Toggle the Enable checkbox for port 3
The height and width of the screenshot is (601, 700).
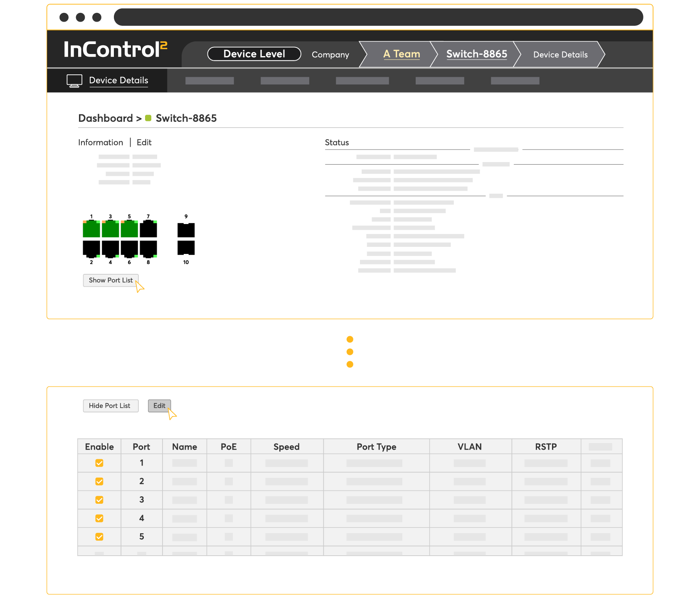click(x=99, y=500)
